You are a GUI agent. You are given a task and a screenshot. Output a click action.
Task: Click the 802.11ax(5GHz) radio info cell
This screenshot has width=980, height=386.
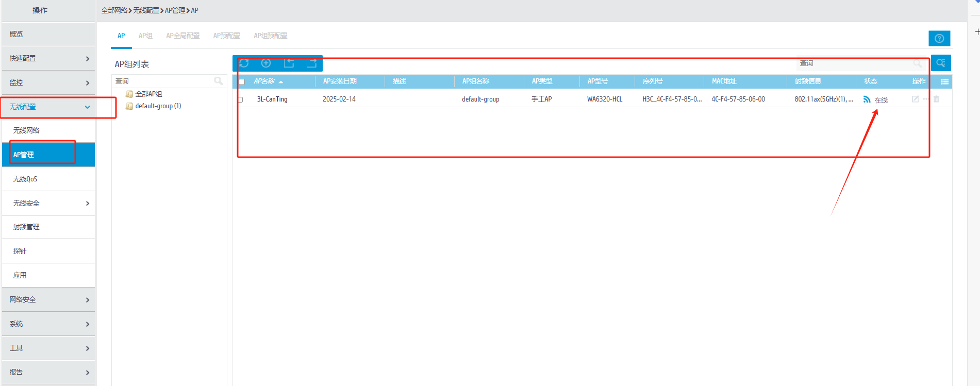click(824, 99)
